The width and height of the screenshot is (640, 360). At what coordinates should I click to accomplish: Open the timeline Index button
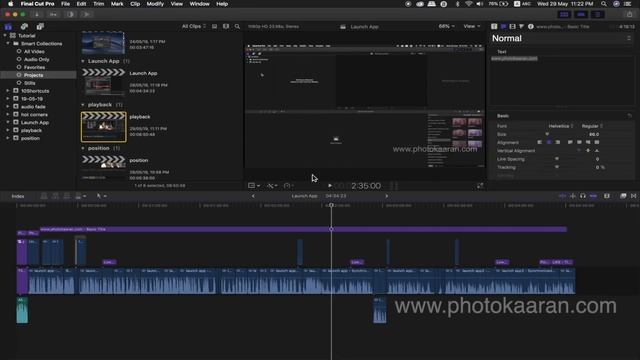point(18,196)
